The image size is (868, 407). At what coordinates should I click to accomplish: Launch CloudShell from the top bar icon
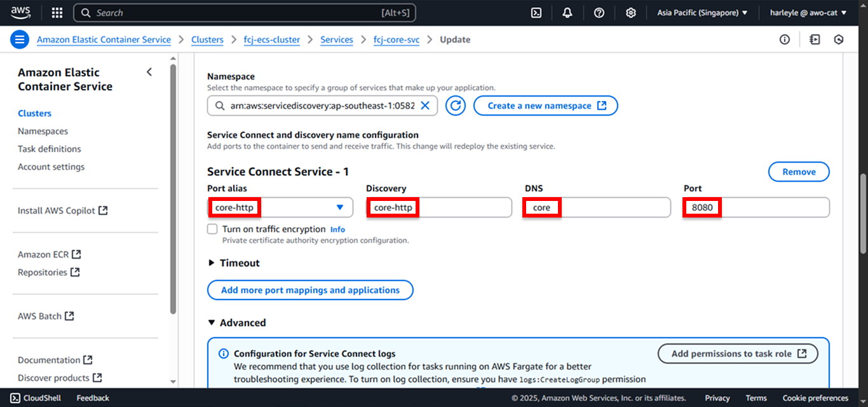tap(536, 13)
